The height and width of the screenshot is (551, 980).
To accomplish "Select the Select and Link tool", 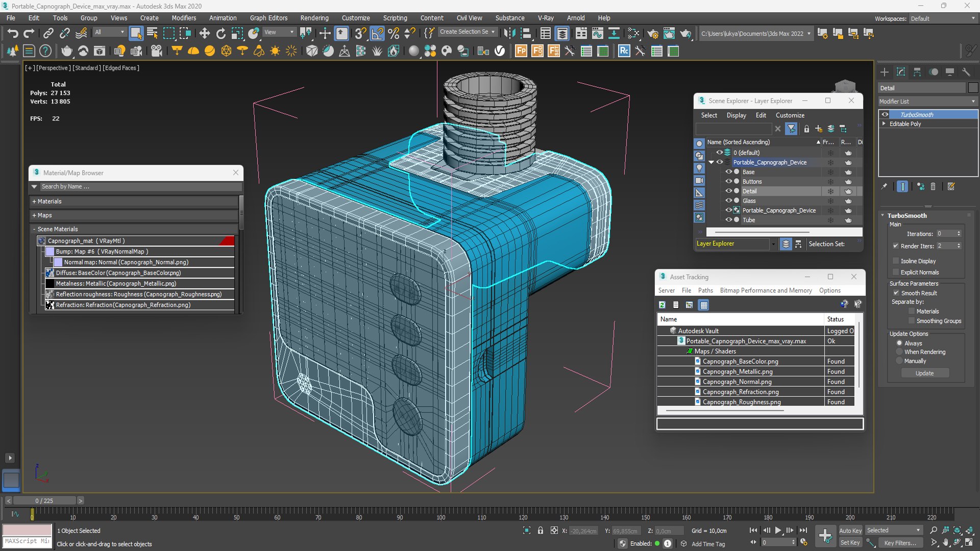I will click(x=48, y=34).
